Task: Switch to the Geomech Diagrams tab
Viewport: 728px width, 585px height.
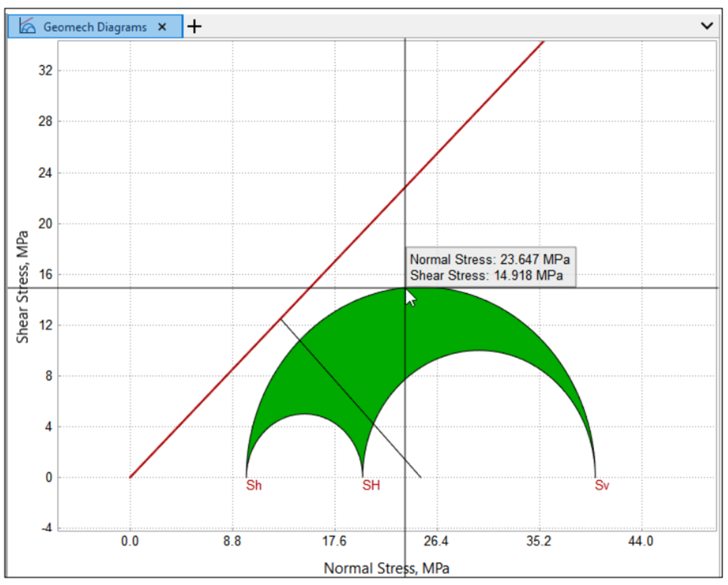Action: tap(94, 27)
